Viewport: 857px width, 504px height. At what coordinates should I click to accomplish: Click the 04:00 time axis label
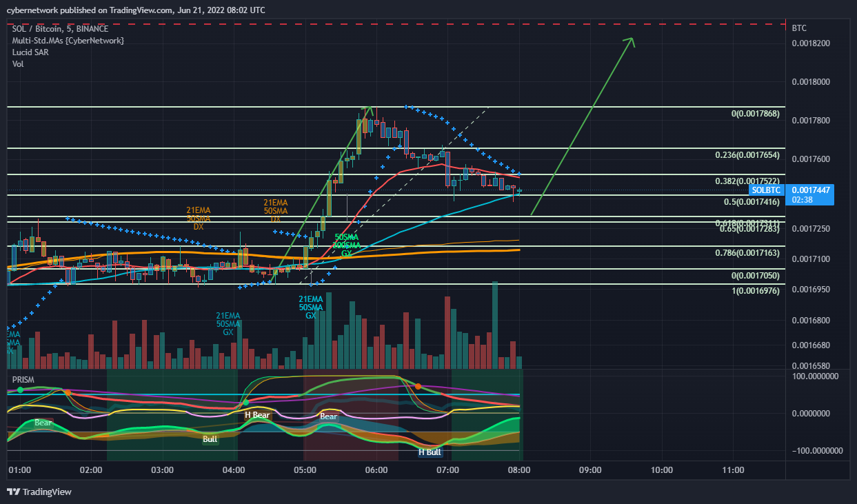(x=234, y=470)
